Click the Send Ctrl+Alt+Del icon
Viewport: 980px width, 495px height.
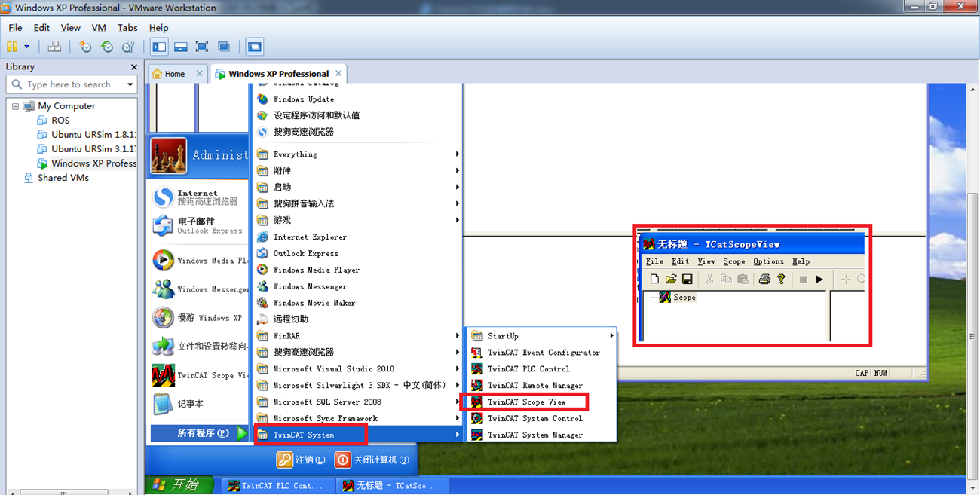tap(54, 47)
